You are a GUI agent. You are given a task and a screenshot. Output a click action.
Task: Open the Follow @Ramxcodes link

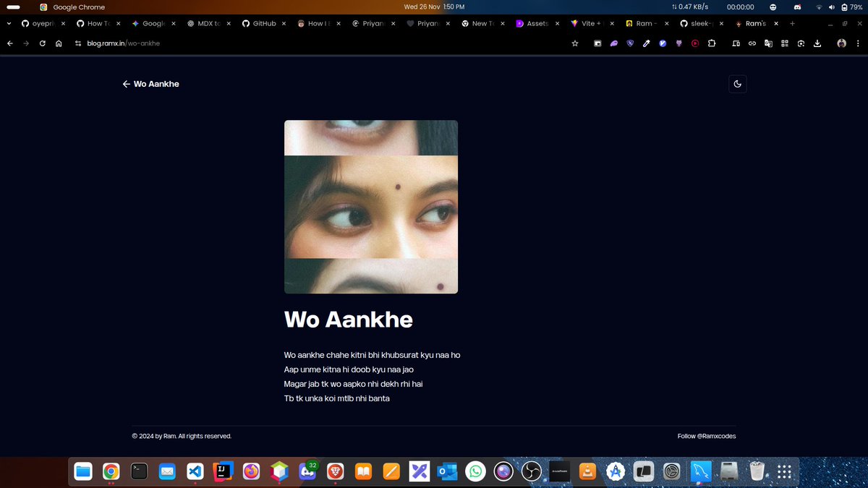(x=707, y=436)
